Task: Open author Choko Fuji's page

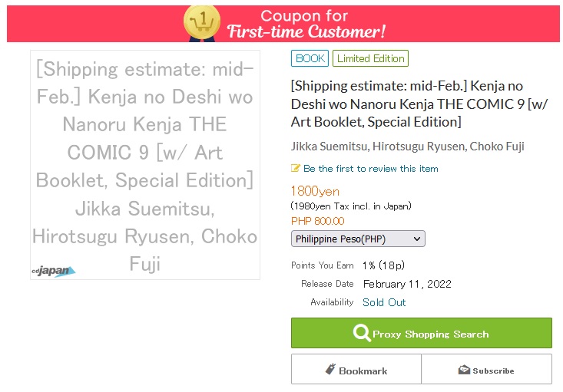Action: click(x=497, y=147)
